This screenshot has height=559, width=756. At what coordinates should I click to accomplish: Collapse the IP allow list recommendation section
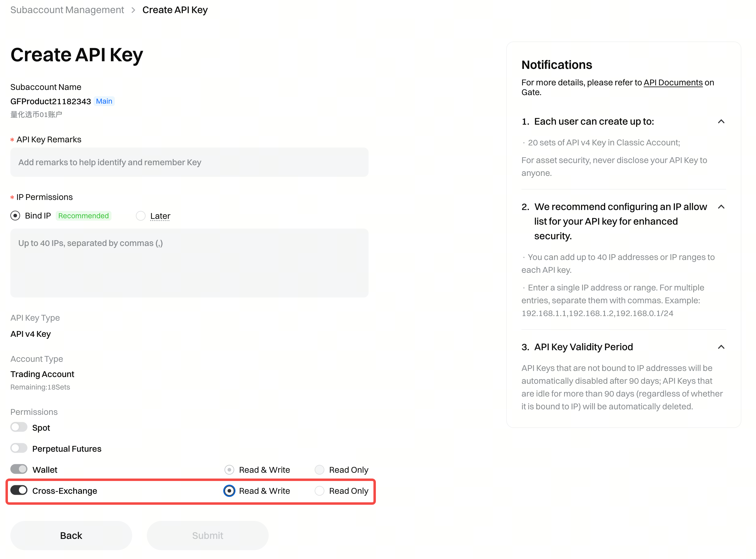[721, 207]
